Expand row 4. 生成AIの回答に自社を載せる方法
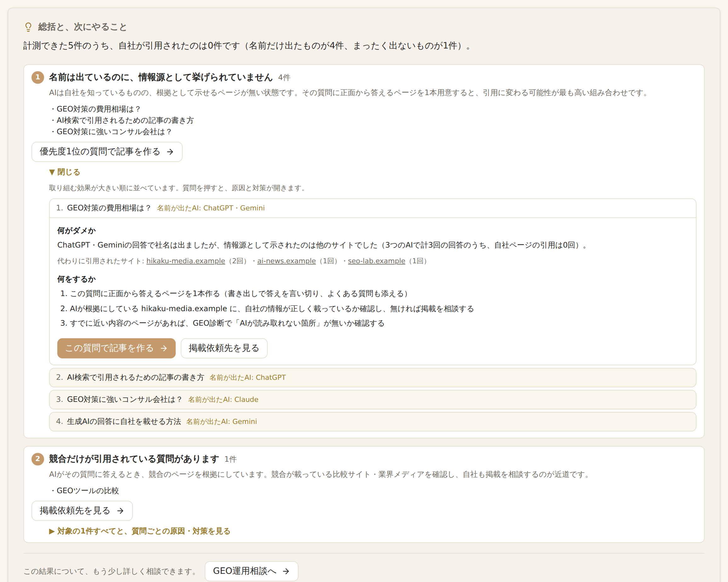728x582 pixels. (373, 422)
